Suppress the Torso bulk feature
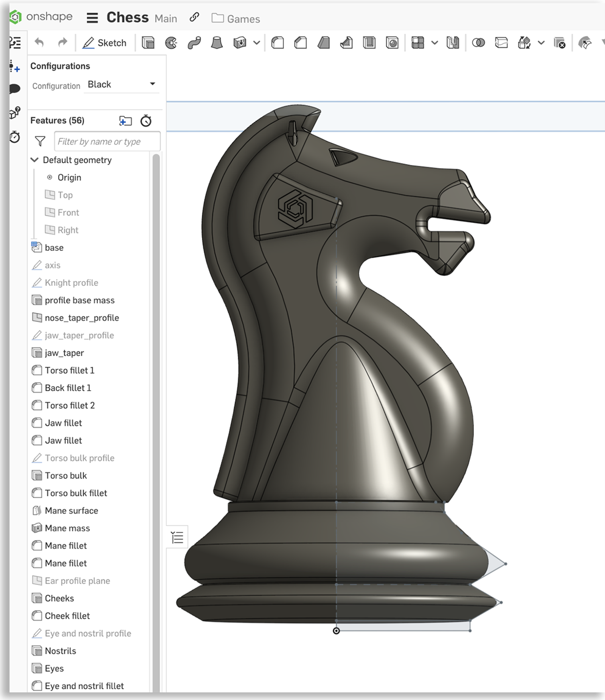The height and width of the screenshot is (700, 605). [x=66, y=475]
